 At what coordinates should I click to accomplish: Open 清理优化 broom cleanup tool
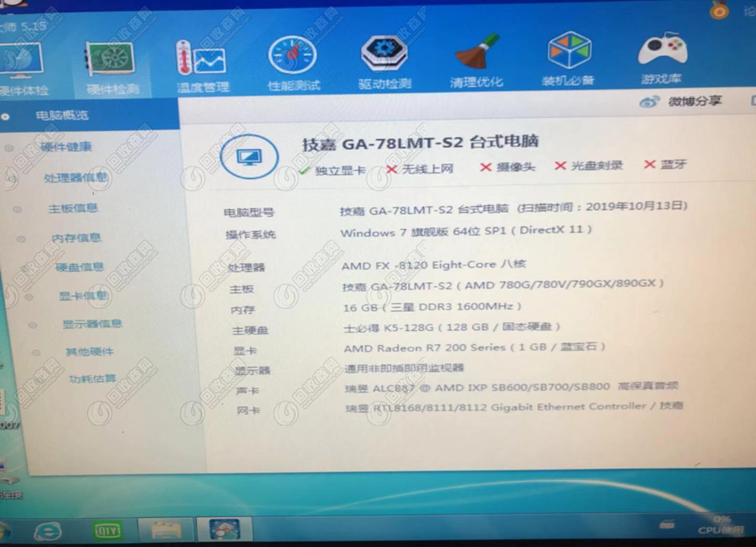(x=477, y=52)
